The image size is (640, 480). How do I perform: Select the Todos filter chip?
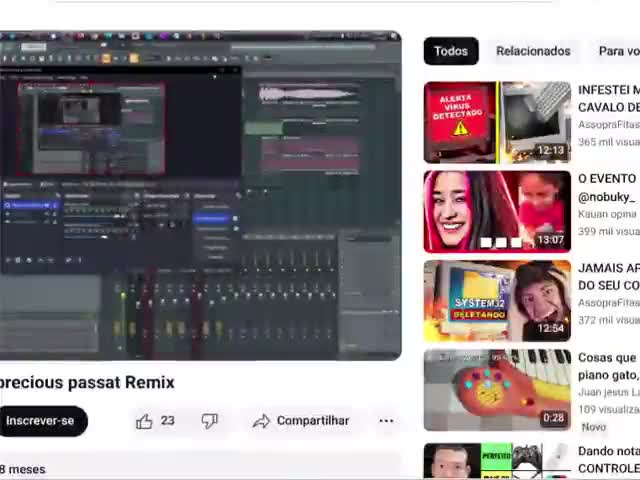(x=450, y=51)
